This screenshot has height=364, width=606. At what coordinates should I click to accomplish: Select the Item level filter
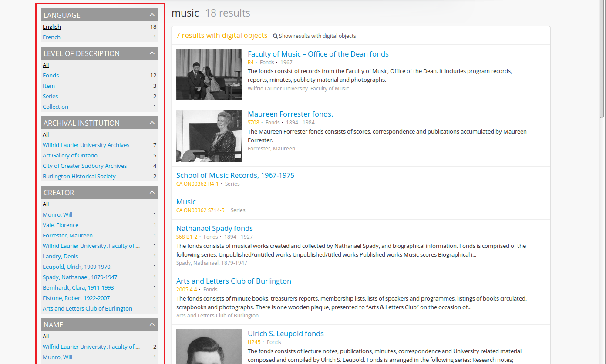pyautogui.click(x=49, y=86)
